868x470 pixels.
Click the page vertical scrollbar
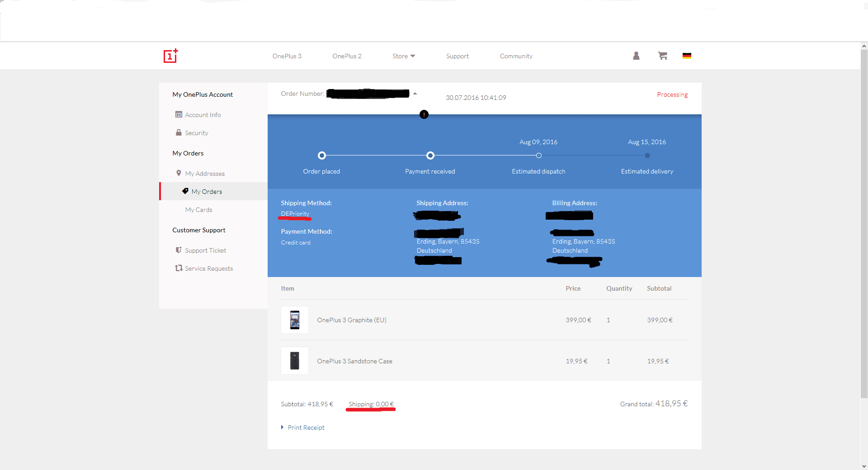coord(864,226)
